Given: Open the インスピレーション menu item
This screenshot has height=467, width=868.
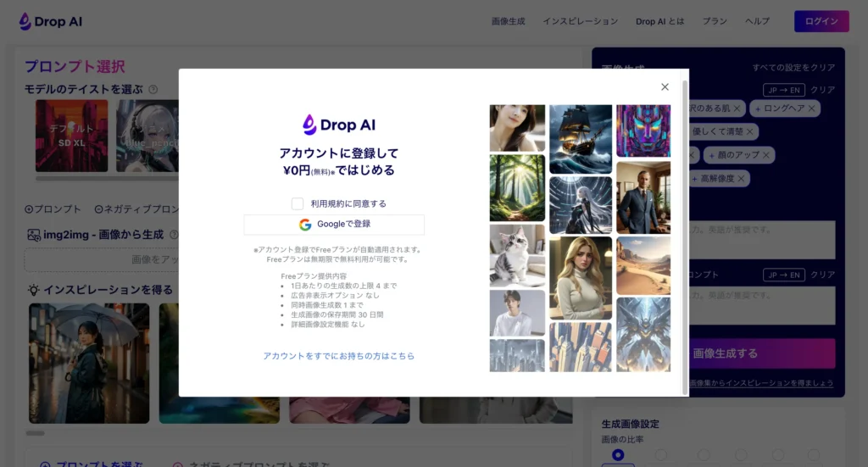Looking at the screenshot, I should pos(580,21).
